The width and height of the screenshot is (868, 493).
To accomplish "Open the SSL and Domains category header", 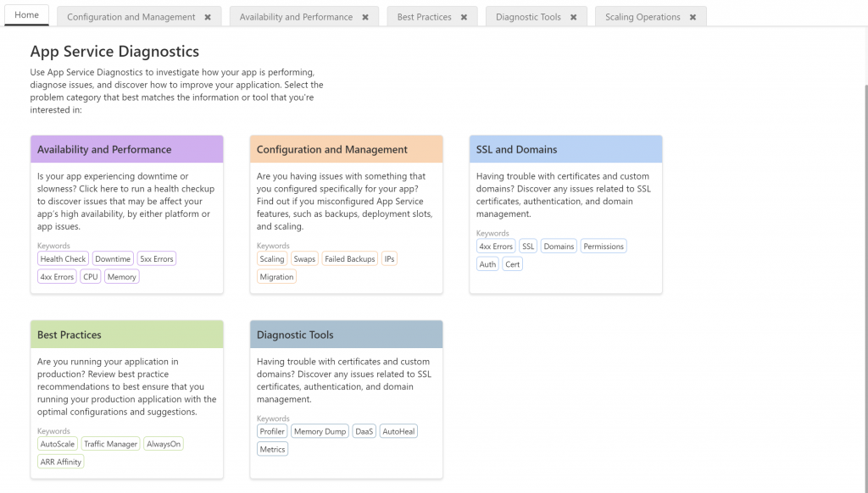I will tap(565, 149).
